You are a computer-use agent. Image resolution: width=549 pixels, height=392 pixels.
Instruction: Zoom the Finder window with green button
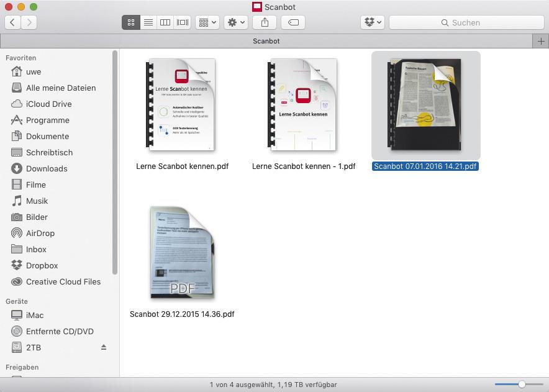coord(34,7)
